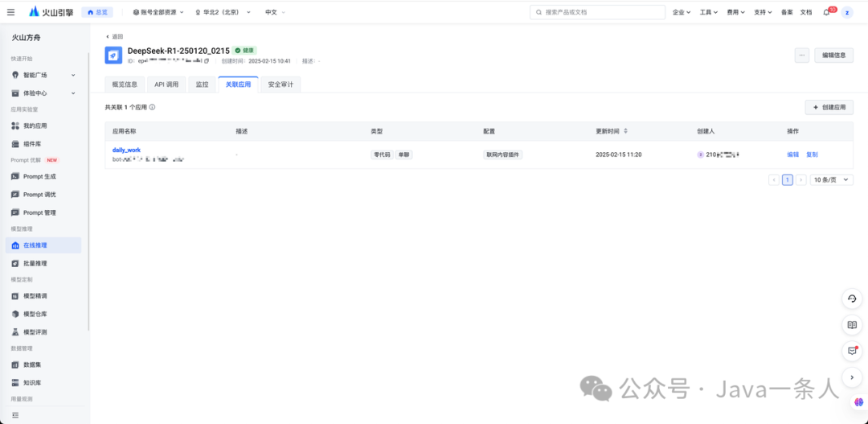Click 复制 for daily_work row

(x=812, y=154)
